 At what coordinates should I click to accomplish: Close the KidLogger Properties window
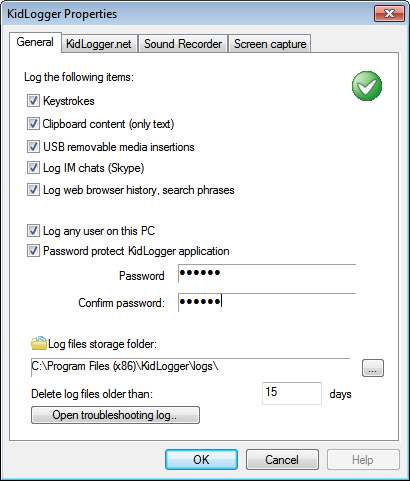[x=389, y=14]
